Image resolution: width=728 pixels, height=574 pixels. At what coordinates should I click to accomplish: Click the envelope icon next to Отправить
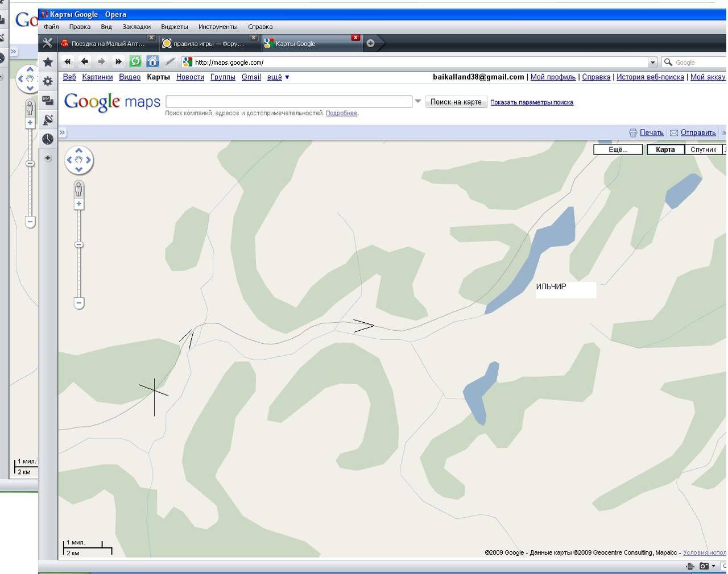(674, 132)
